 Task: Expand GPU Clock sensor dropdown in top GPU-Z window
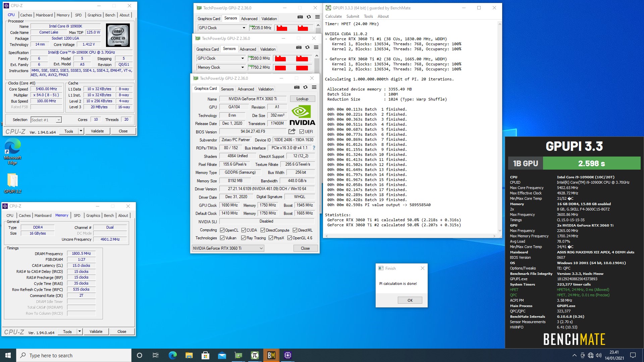click(x=244, y=28)
